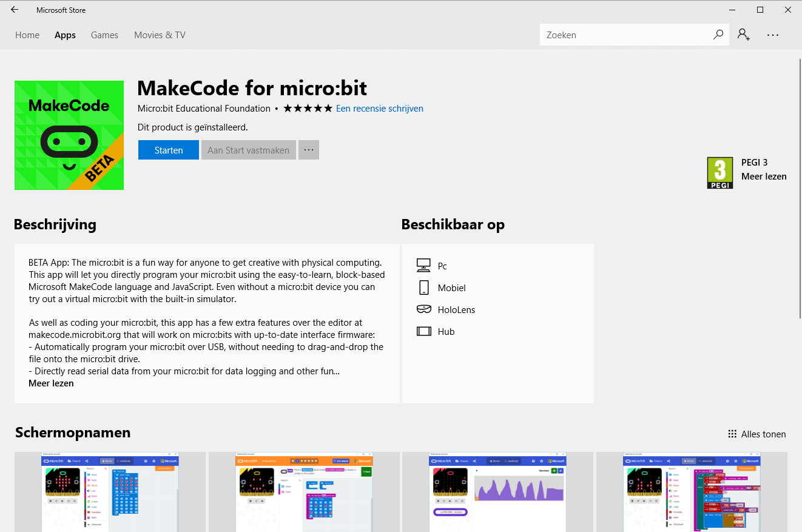Open Een recensie schrijven
Image resolution: width=802 pixels, height=532 pixels.
tap(379, 108)
